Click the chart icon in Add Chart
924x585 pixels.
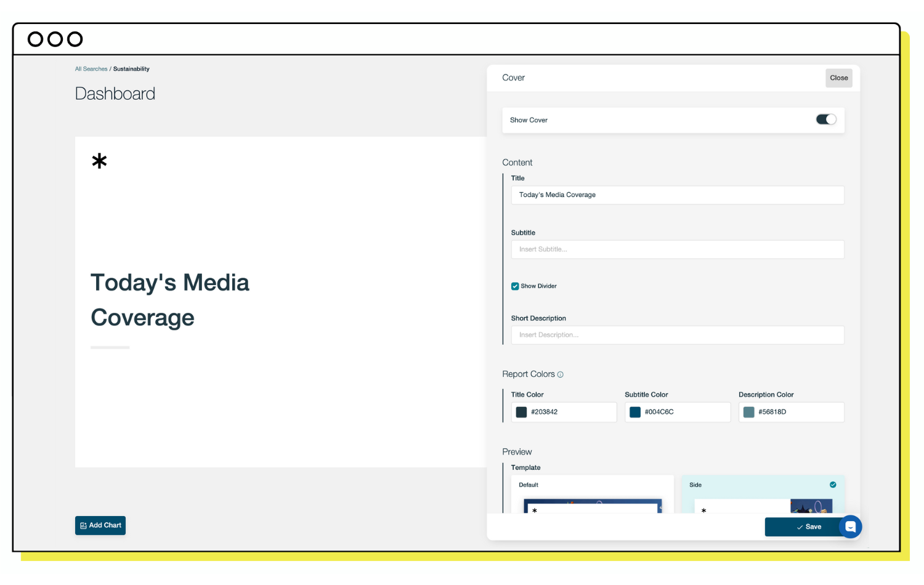pyautogui.click(x=83, y=526)
